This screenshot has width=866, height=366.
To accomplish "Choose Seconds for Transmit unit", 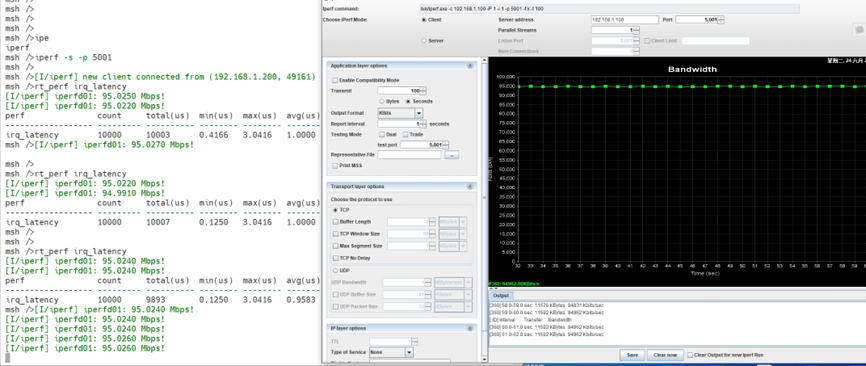I will coord(408,102).
